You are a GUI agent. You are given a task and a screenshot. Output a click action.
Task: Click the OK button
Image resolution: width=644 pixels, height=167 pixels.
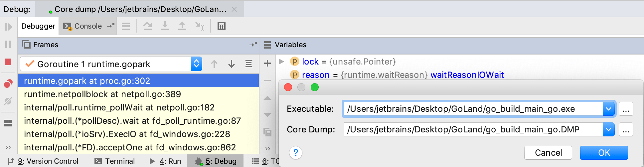pos(604,153)
